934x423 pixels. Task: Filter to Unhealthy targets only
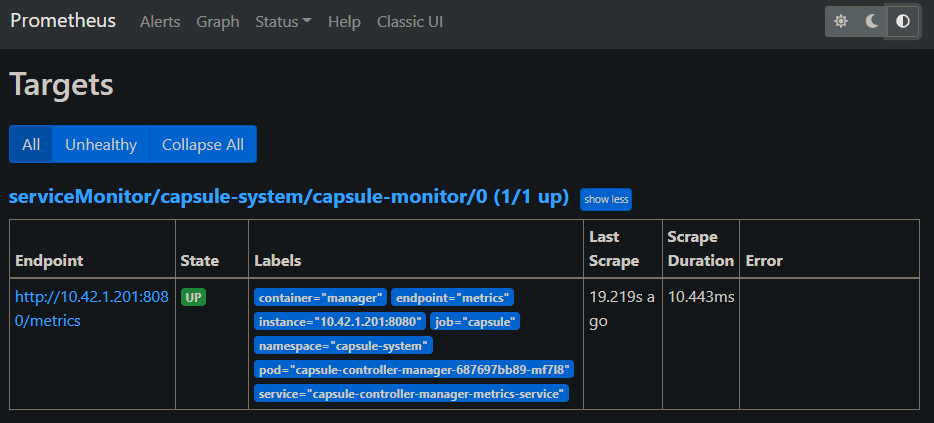tap(101, 144)
